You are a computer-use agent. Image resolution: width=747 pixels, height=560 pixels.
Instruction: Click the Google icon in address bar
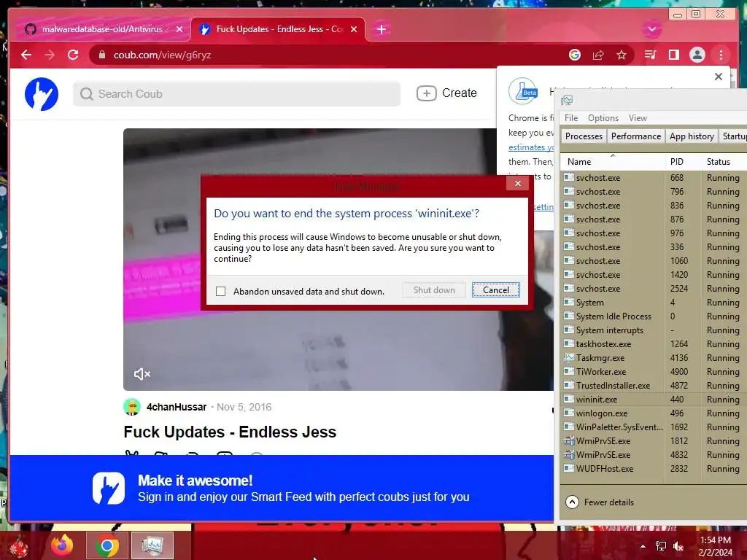point(575,55)
